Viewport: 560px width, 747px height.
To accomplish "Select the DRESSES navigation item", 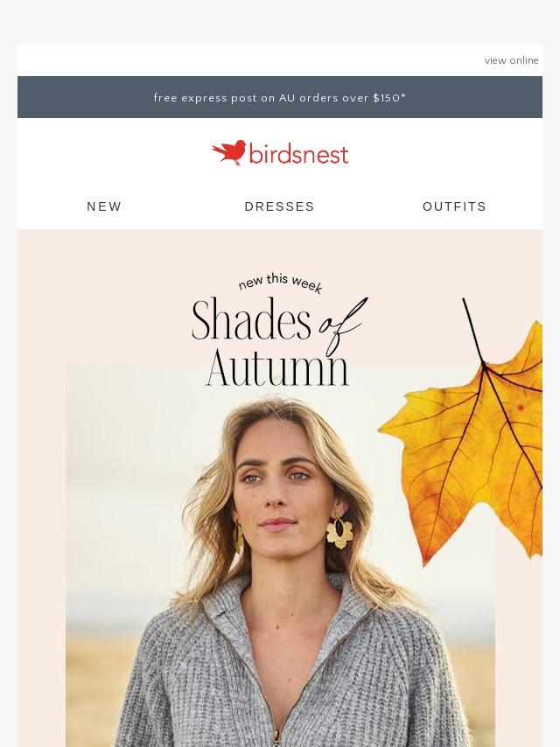I will click(x=279, y=206).
